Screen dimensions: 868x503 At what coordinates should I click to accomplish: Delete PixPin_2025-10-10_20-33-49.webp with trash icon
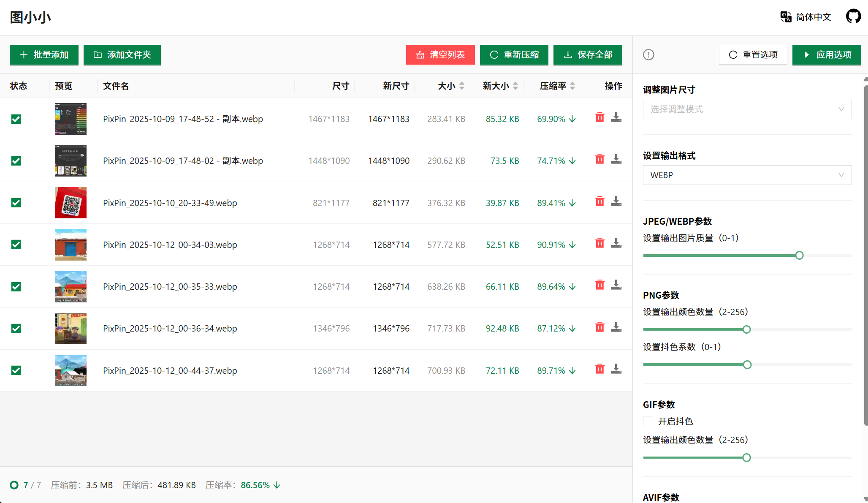coord(599,201)
